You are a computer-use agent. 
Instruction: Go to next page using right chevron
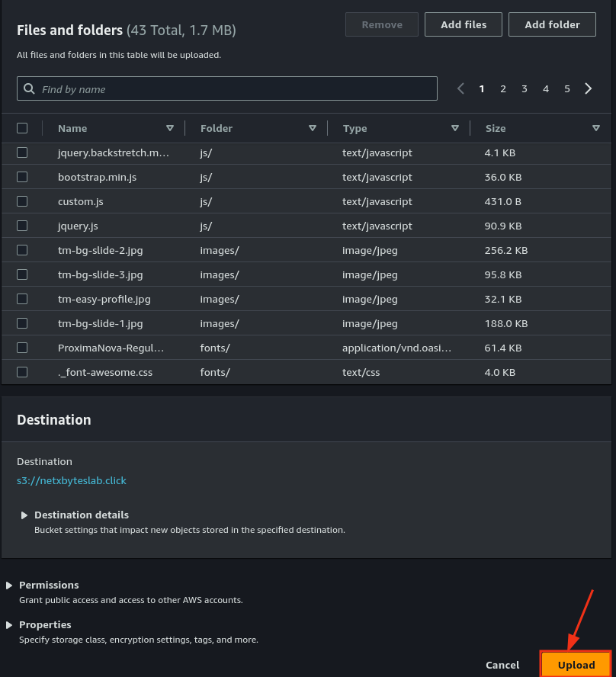(589, 89)
